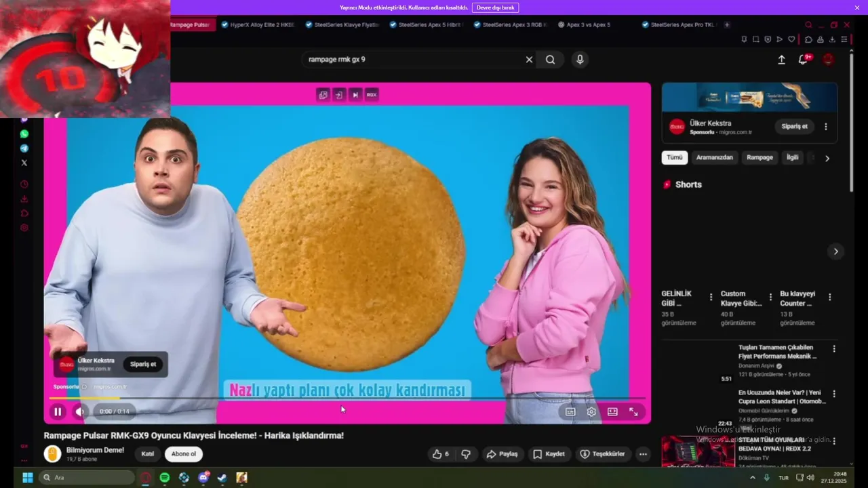The image size is (868, 488).
Task: Dismiss the streamer mode banner
Action: pyautogui.click(x=857, y=7)
